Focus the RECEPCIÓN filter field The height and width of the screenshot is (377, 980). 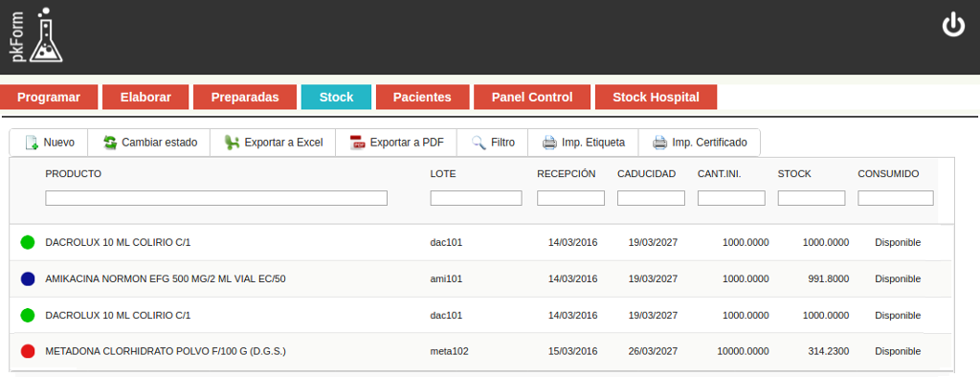point(570,198)
